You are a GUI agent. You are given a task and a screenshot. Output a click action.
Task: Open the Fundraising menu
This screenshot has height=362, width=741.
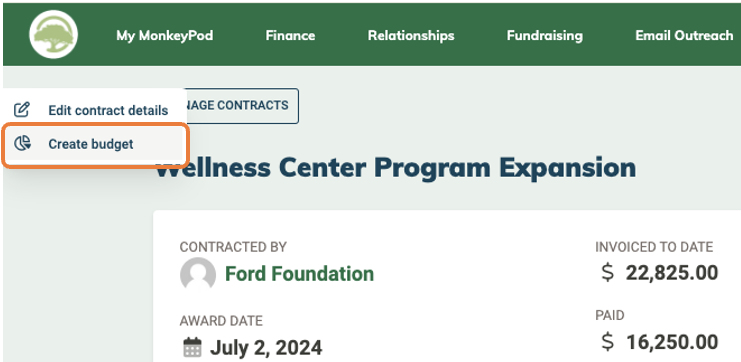point(544,35)
